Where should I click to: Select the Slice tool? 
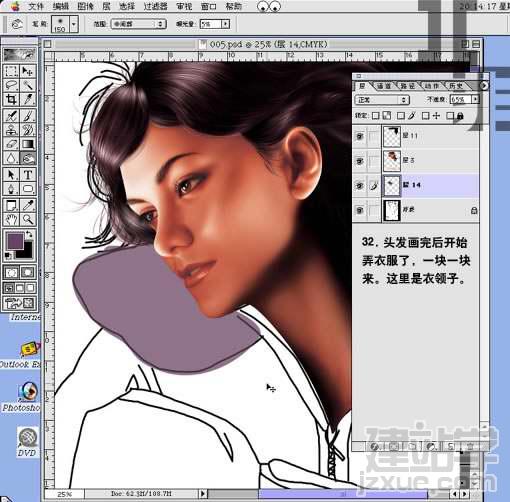coord(28,99)
